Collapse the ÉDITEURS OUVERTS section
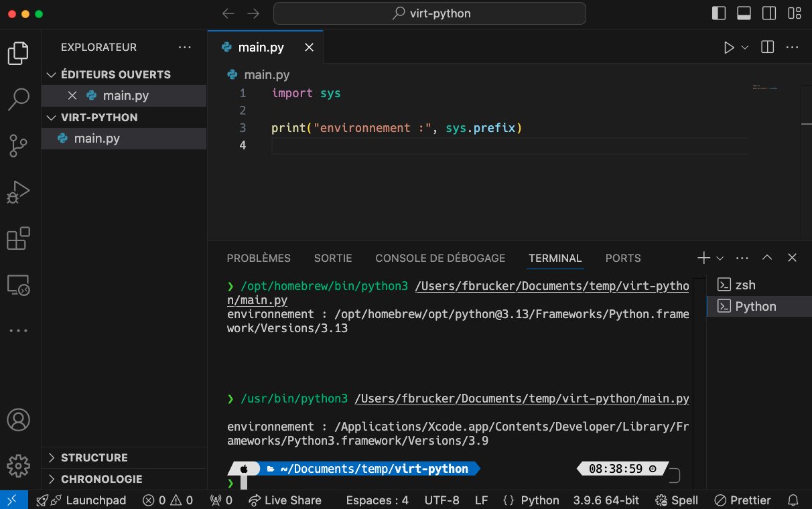The width and height of the screenshot is (812, 509). pos(52,74)
